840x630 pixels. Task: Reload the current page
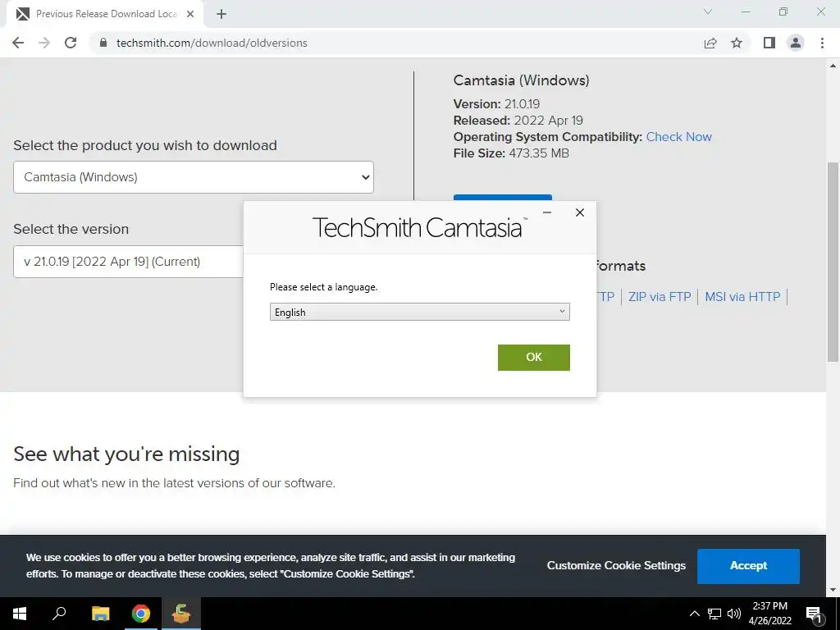(x=71, y=43)
